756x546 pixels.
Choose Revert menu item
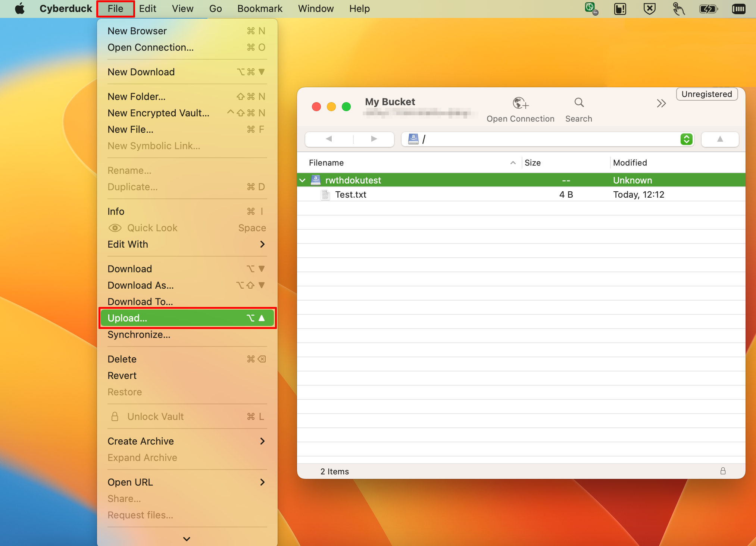point(187,376)
